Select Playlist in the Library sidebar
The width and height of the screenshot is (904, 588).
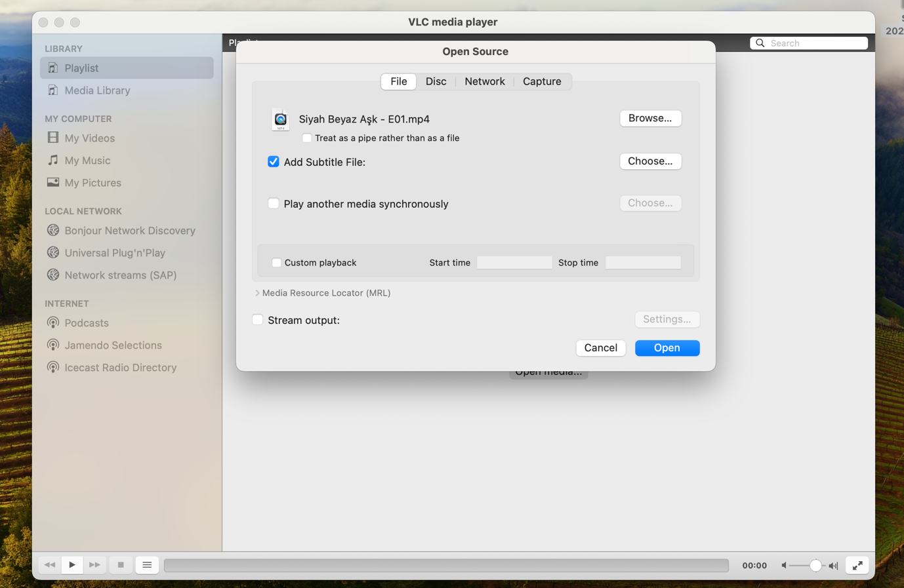pyautogui.click(x=127, y=68)
